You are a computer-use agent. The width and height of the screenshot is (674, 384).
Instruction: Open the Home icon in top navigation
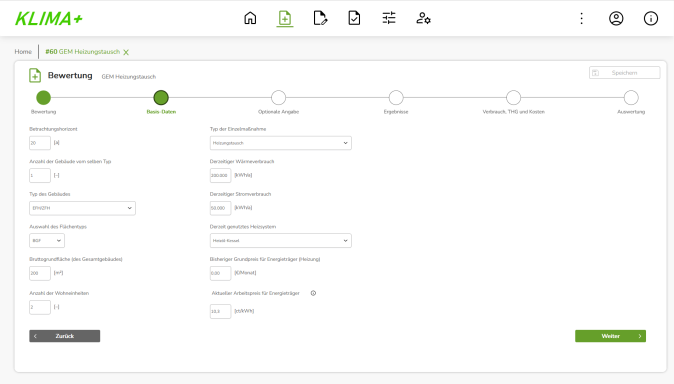click(250, 18)
